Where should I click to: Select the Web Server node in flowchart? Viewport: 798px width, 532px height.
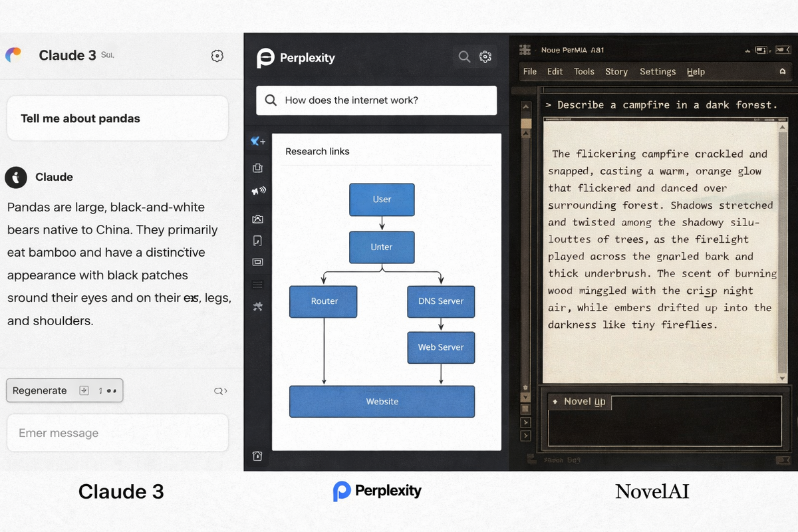(x=441, y=347)
